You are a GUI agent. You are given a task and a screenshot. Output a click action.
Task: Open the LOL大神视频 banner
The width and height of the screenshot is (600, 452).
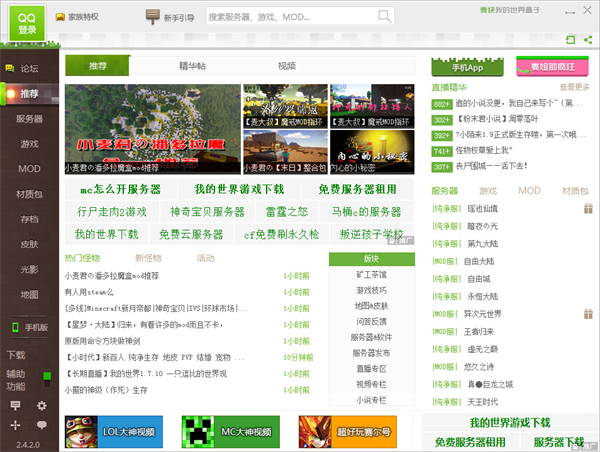click(116, 432)
